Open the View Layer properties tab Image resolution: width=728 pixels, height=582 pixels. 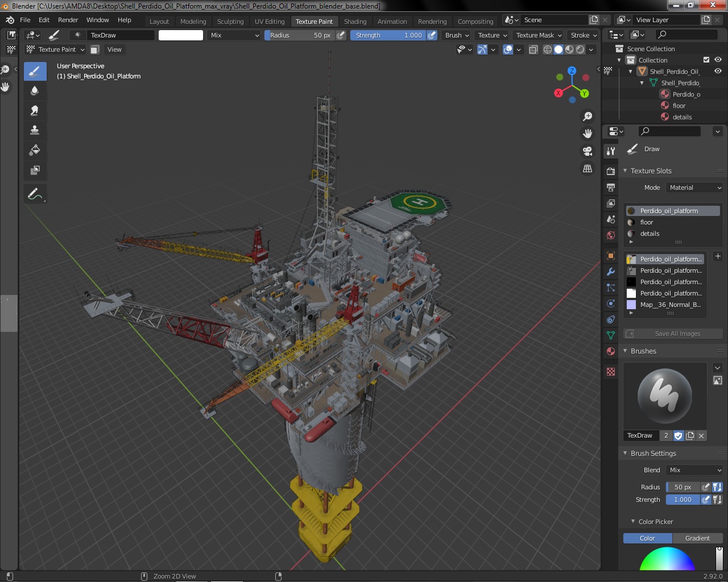tap(611, 203)
